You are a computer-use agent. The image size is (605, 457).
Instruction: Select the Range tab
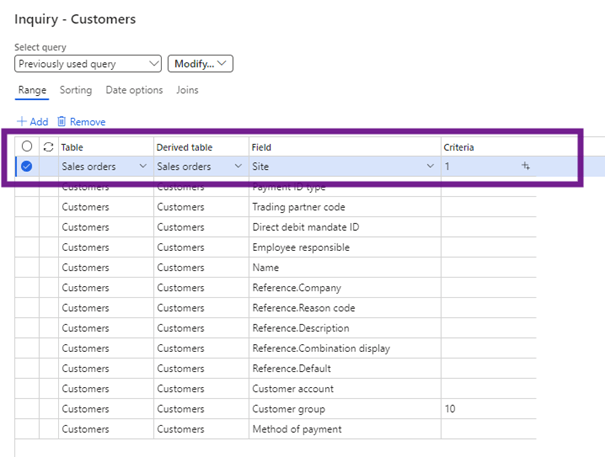[x=32, y=90]
